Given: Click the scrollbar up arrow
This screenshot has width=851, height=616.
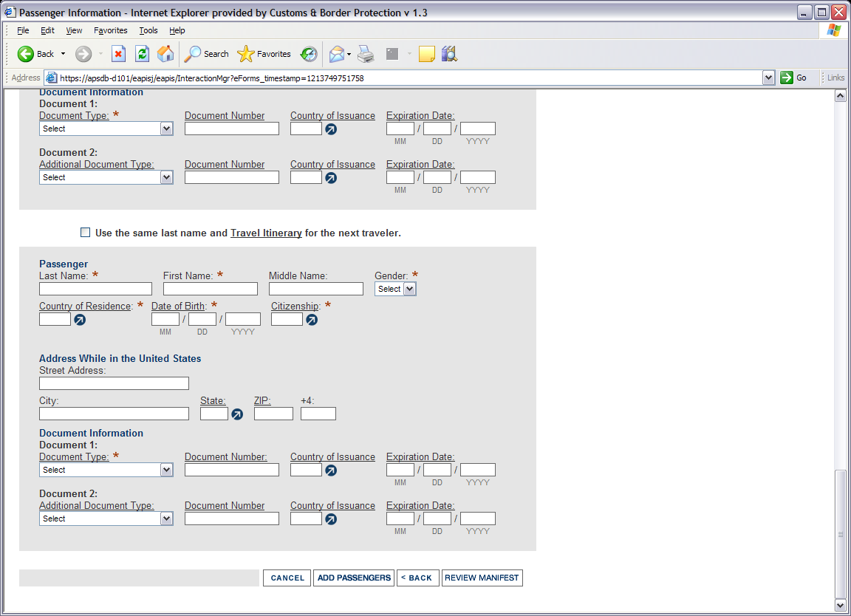Looking at the screenshot, I should click(x=840, y=96).
